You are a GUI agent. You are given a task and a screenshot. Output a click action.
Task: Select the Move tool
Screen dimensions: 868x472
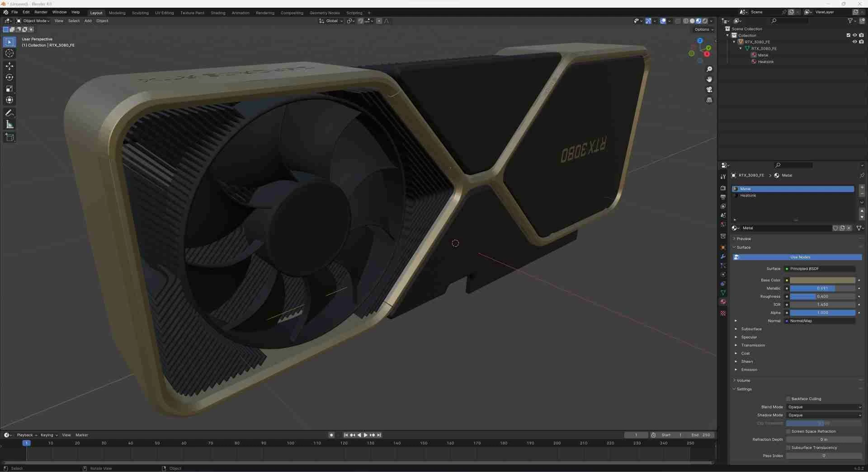tap(9, 66)
